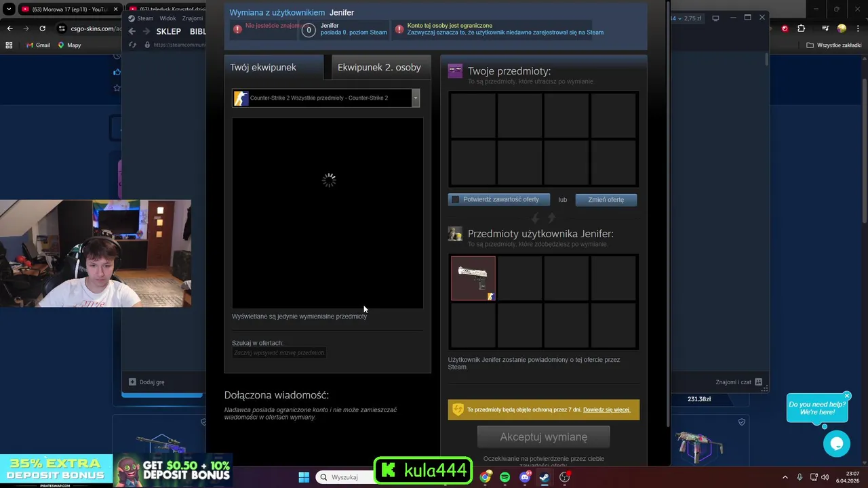Click Jenifer's avatar next to Przedmioty użytkownika
This screenshot has width=868, height=488.
click(x=455, y=234)
